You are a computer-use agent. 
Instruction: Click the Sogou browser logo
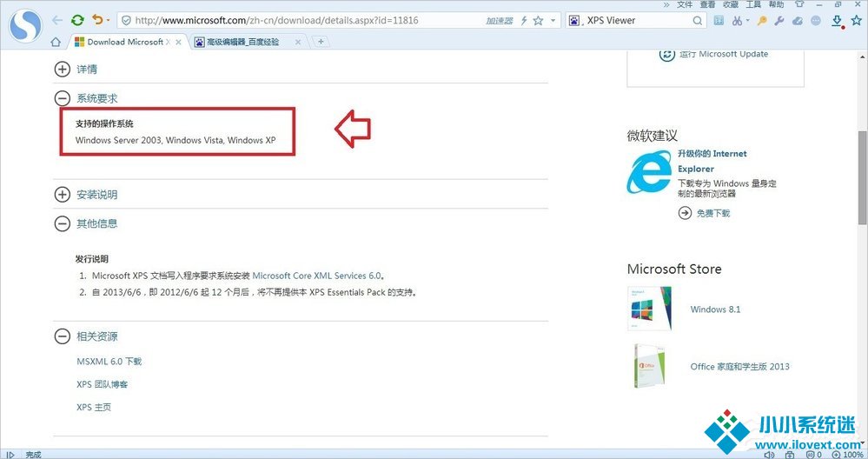pyautogui.click(x=25, y=25)
